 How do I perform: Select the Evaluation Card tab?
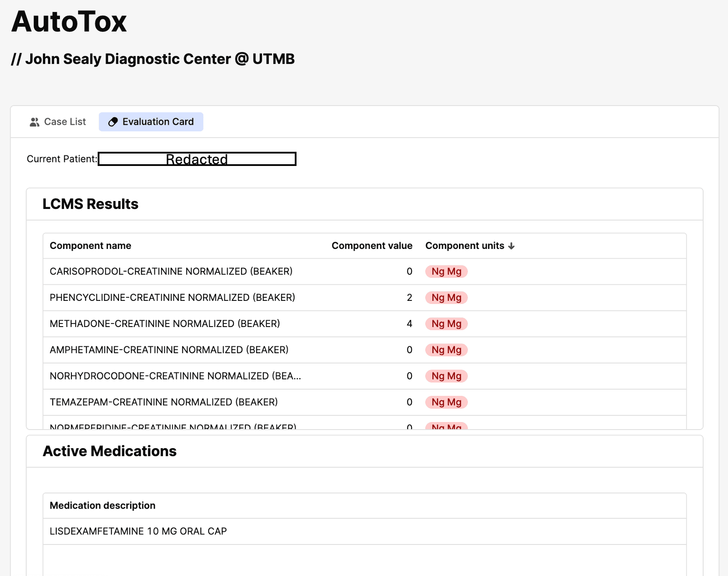(x=151, y=122)
